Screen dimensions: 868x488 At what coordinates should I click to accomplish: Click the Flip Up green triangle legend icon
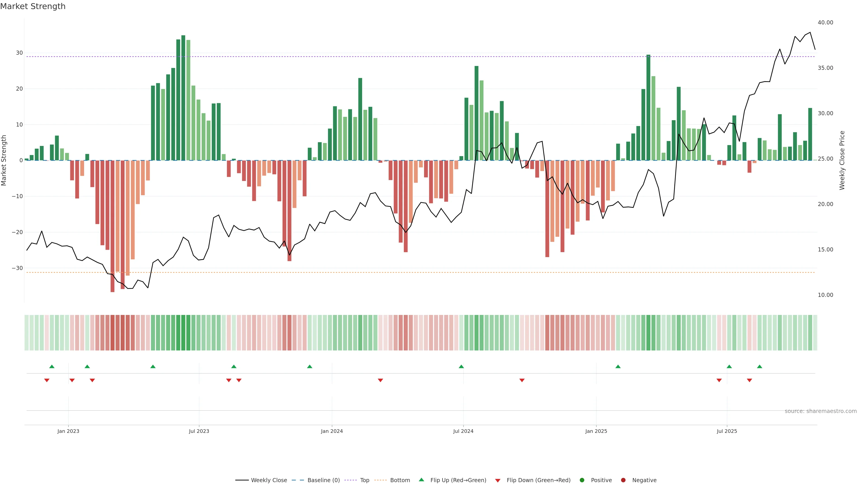[x=421, y=480]
